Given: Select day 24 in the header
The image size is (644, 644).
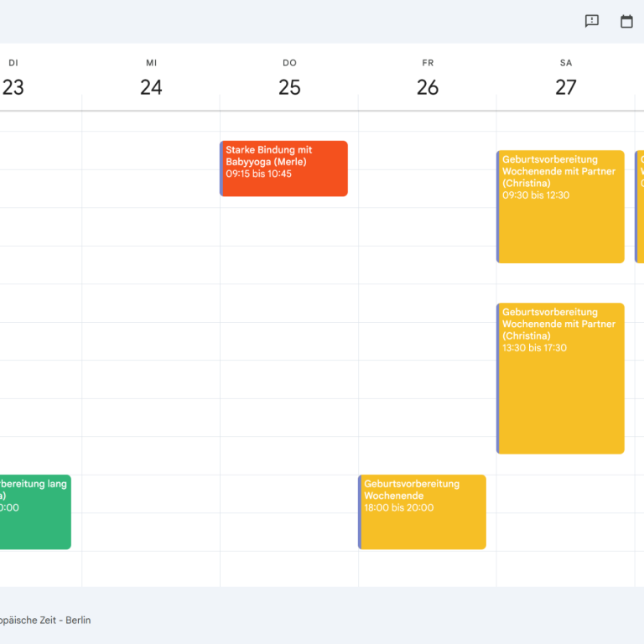Looking at the screenshot, I should (x=151, y=87).
